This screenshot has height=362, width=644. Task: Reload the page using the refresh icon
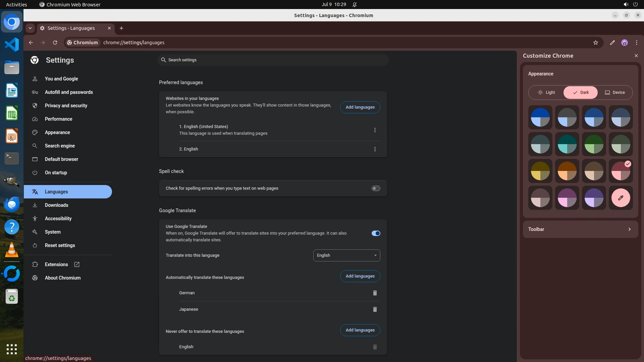(x=55, y=43)
